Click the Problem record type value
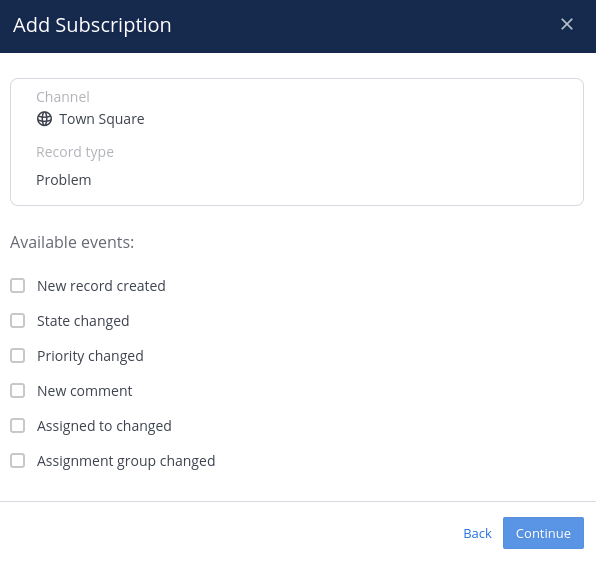Viewport: 596px width, 564px height. [x=63, y=180]
